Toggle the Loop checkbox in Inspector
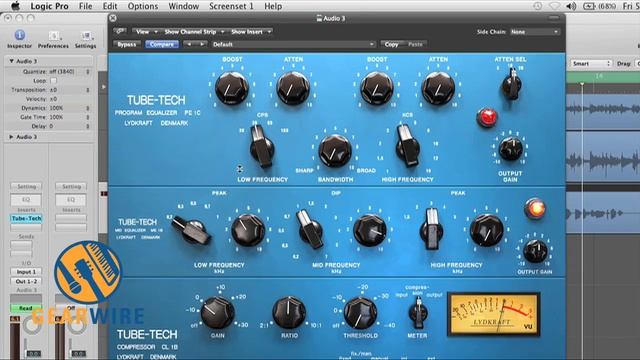This screenshot has height=360, width=640. pyautogui.click(x=53, y=81)
